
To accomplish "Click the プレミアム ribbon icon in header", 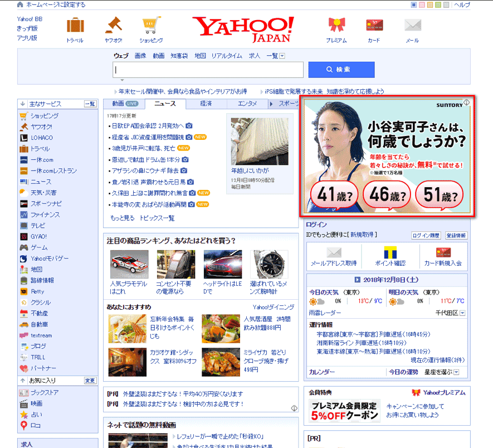I will (x=336, y=26).
